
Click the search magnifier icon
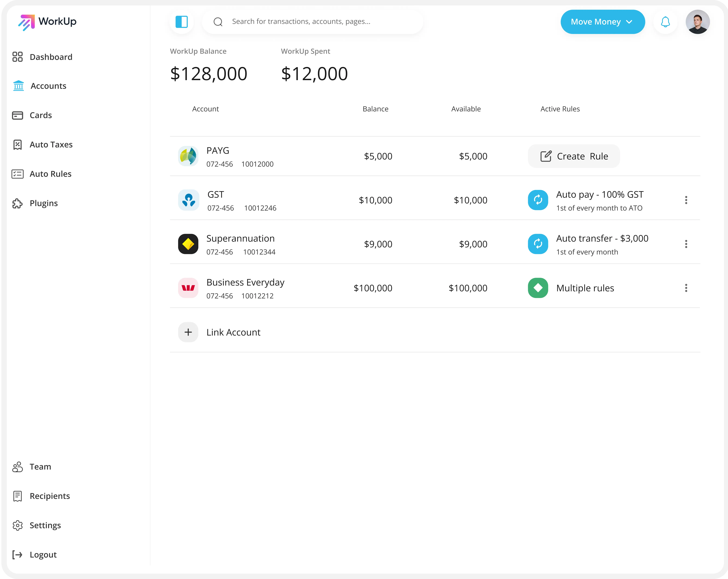218,22
